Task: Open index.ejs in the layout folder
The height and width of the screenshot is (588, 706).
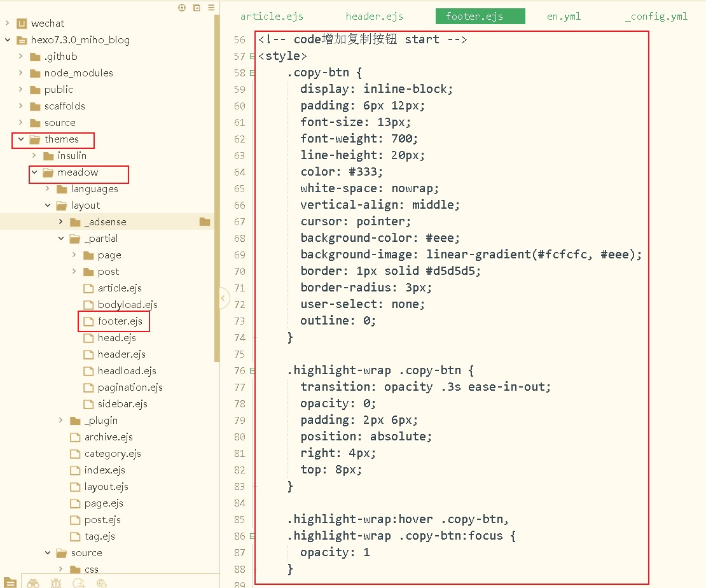Action: coord(104,470)
